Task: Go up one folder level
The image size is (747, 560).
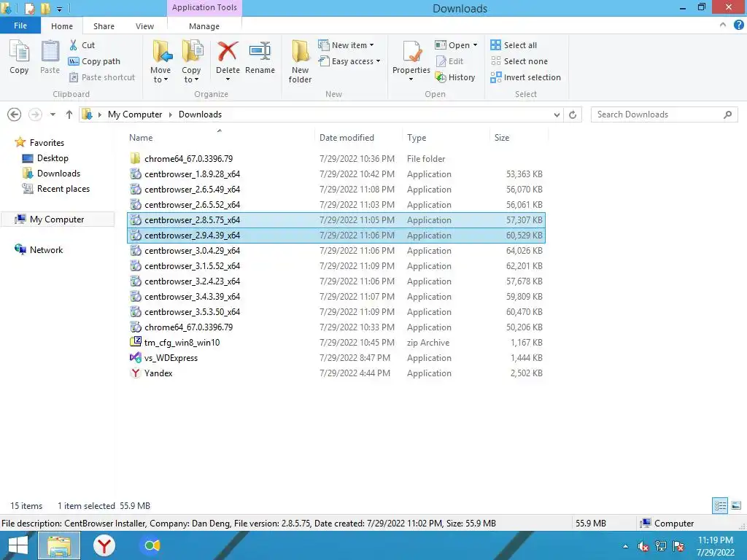Action: [69, 114]
